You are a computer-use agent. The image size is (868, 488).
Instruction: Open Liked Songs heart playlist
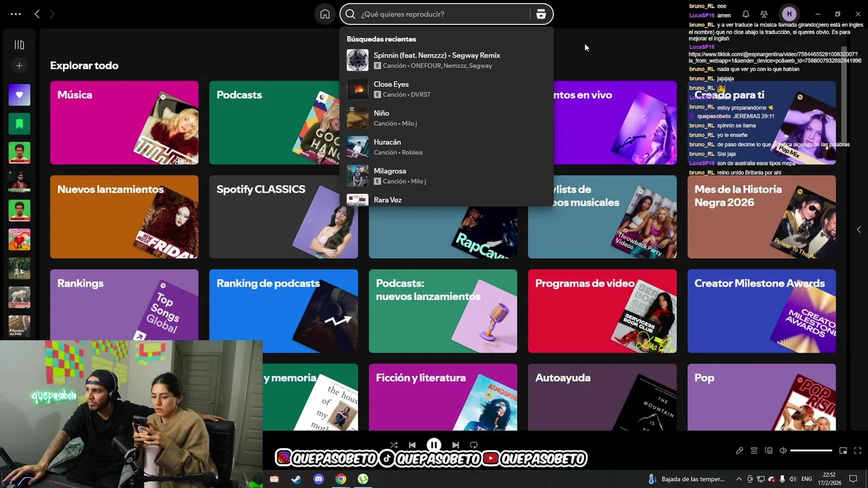pos(19,95)
